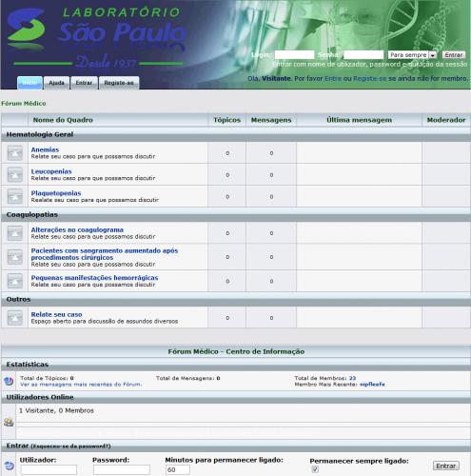
Task: Click the Esqueceu-se da password link
Action: pyautogui.click(x=70, y=446)
